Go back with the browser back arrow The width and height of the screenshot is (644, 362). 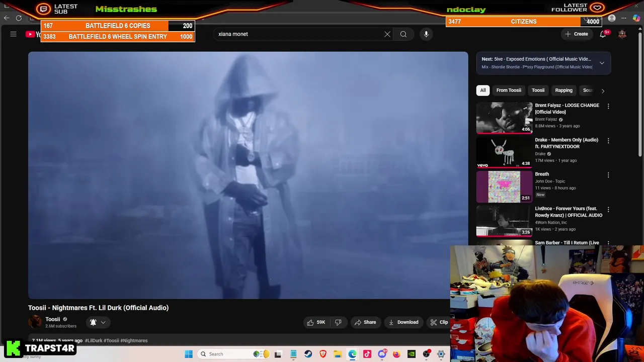tap(7, 18)
